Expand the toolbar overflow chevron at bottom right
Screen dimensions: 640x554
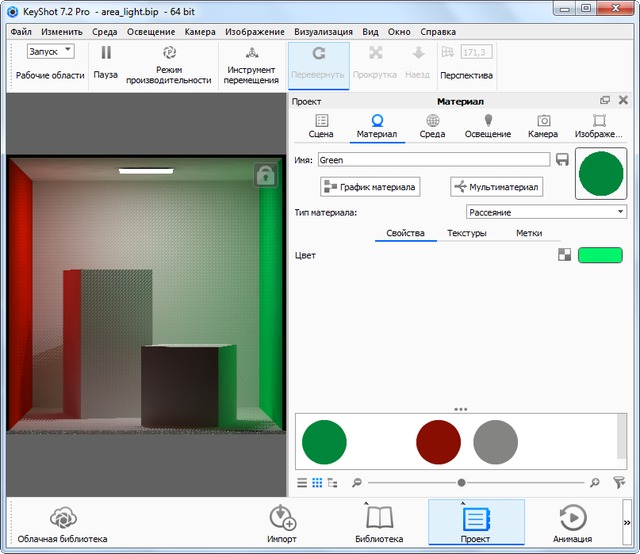click(x=627, y=522)
